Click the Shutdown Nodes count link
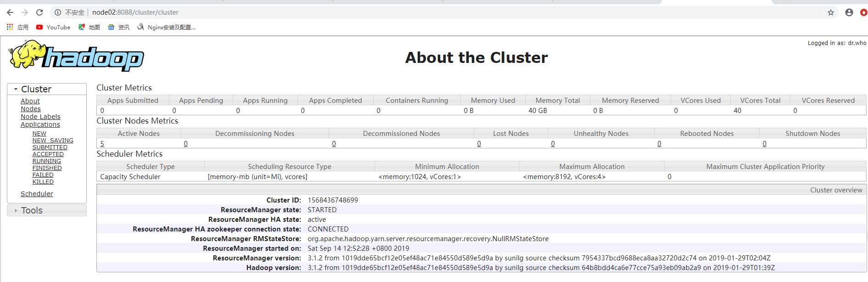Image resolution: width=868 pixels, height=282 pixels. [x=764, y=144]
